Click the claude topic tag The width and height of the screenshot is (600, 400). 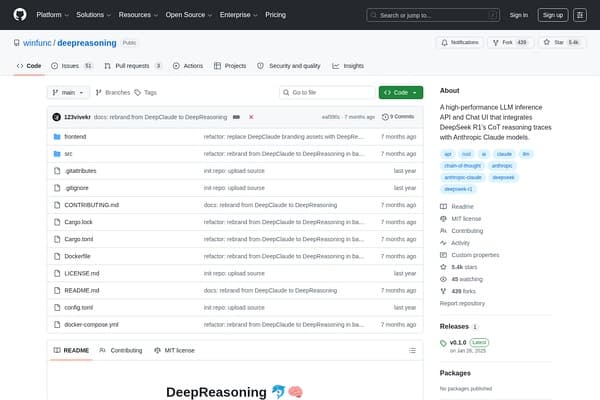point(504,154)
